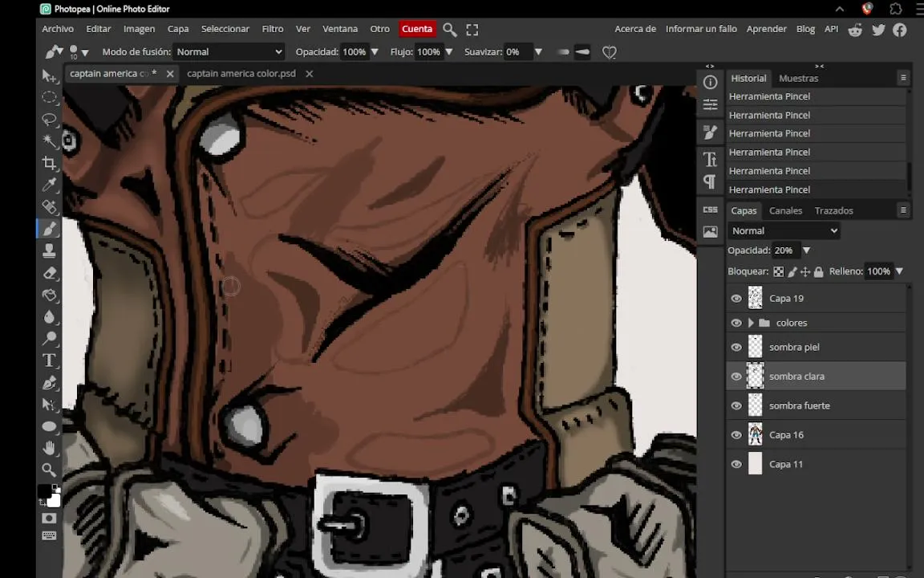This screenshot has width=924, height=578.
Task: Click the Cuenta button
Action: (x=417, y=29)
